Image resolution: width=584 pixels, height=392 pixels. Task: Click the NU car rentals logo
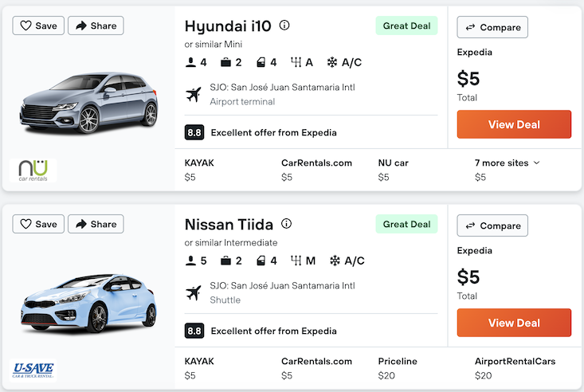click(33, 171)
